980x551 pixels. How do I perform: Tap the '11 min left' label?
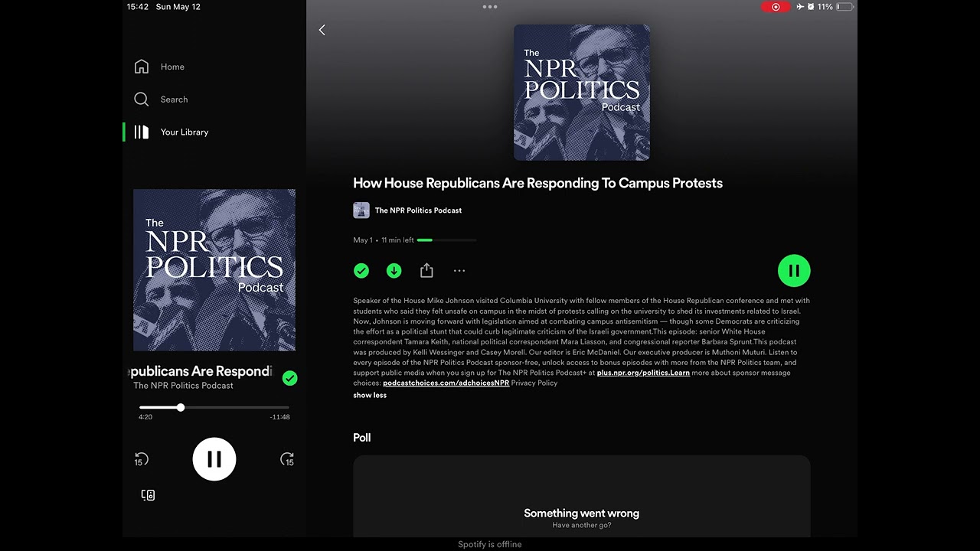point(397,240)
